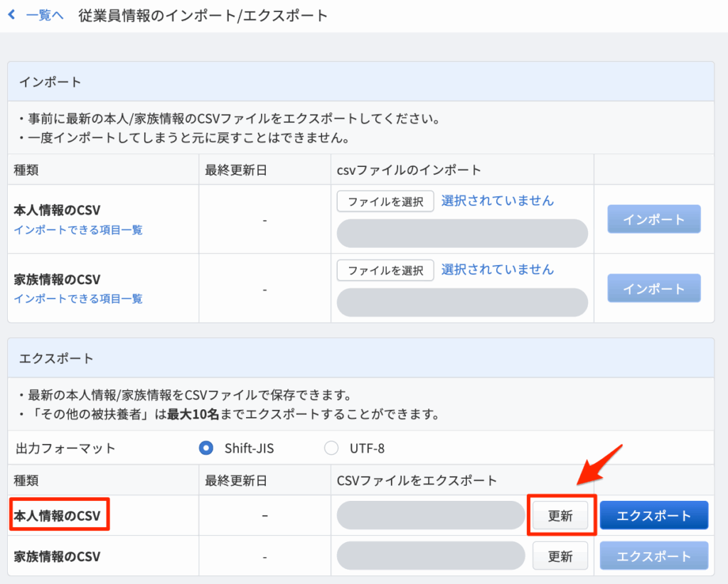Export the 本人情報のCSV file
This screenshot has width=728, height=584.
point(654,516)
